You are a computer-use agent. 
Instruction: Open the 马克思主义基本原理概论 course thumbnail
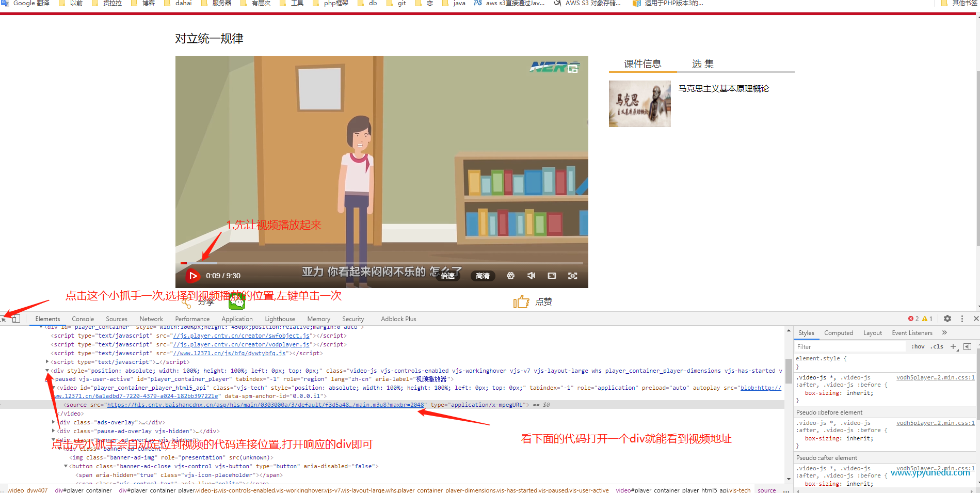point(640,104)
